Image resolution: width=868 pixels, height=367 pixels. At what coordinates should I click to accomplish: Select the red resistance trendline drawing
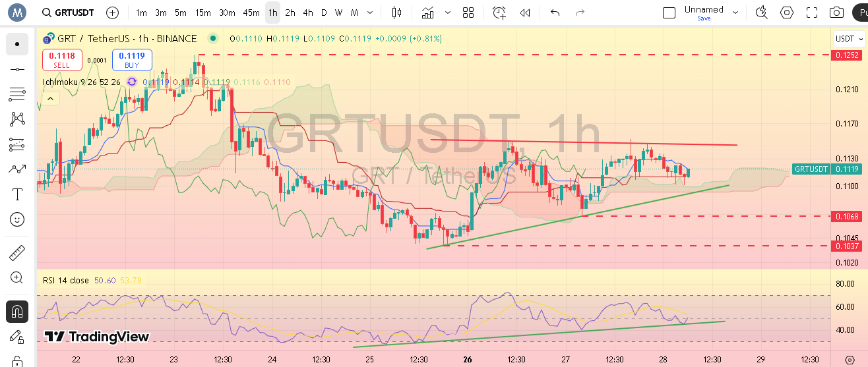click(x=584, y=142)
